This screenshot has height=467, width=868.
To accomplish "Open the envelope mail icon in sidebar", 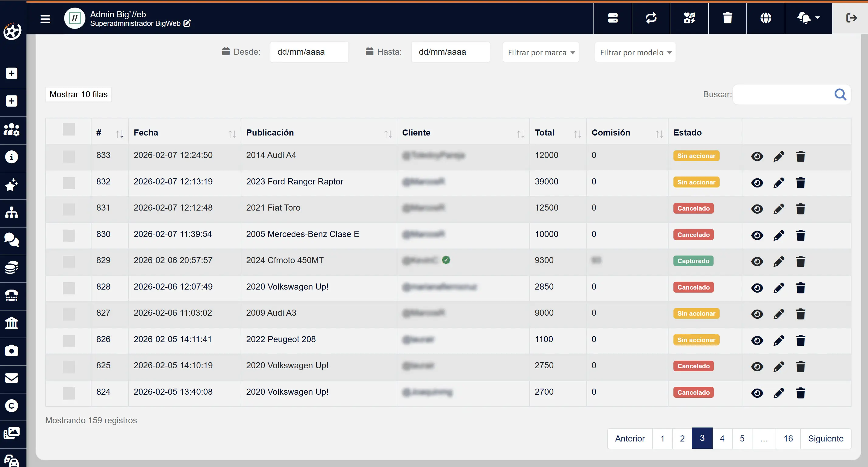I will (x=12, y=378).
